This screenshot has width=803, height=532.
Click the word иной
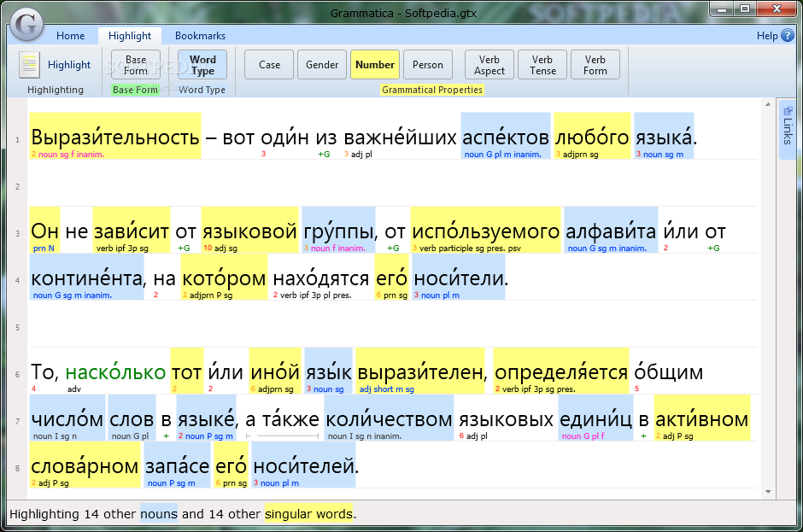click(275, 372)
